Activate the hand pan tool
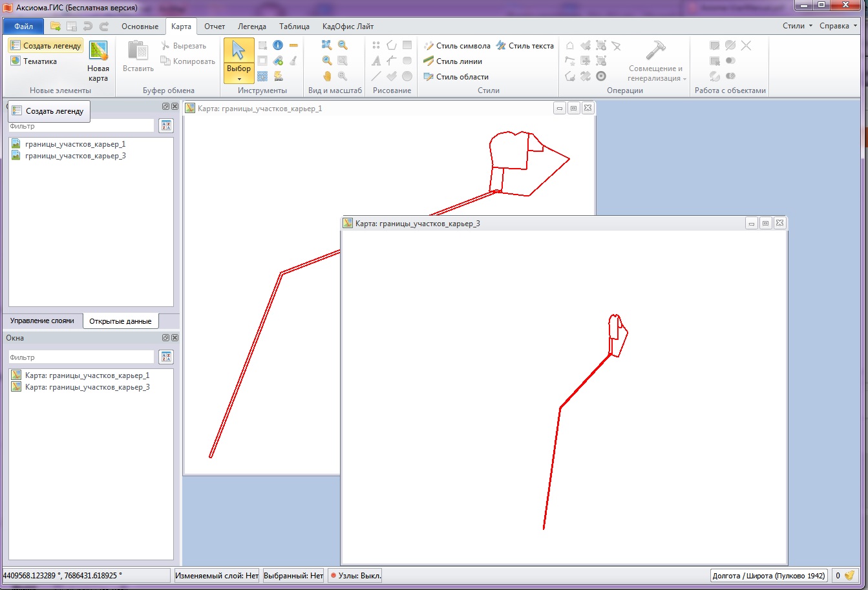 (x=327, y=76)
